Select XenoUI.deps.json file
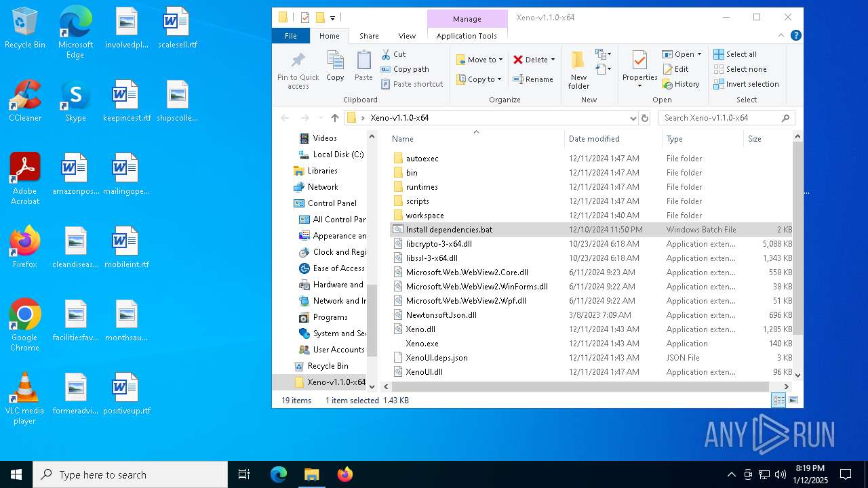Viewport: 868px width, 488px height. 437,358
